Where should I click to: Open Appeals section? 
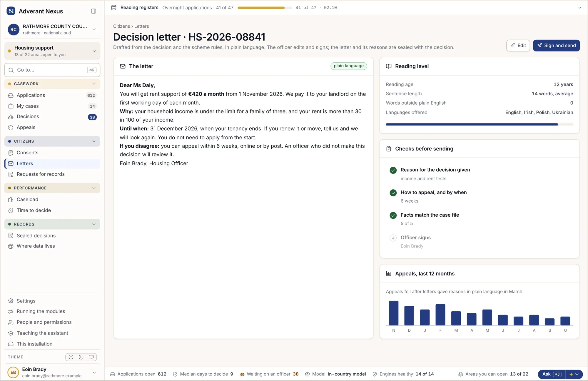(52, 127)
